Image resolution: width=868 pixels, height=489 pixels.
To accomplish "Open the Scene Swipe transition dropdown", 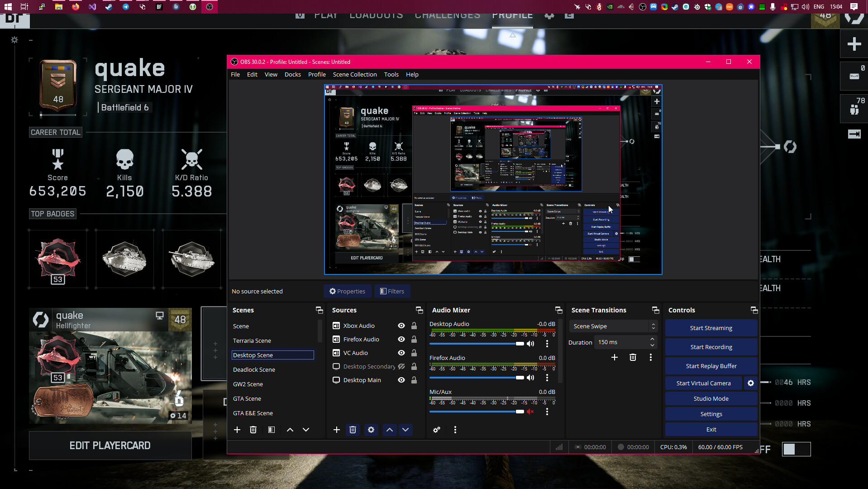I will tap(613, 326).
